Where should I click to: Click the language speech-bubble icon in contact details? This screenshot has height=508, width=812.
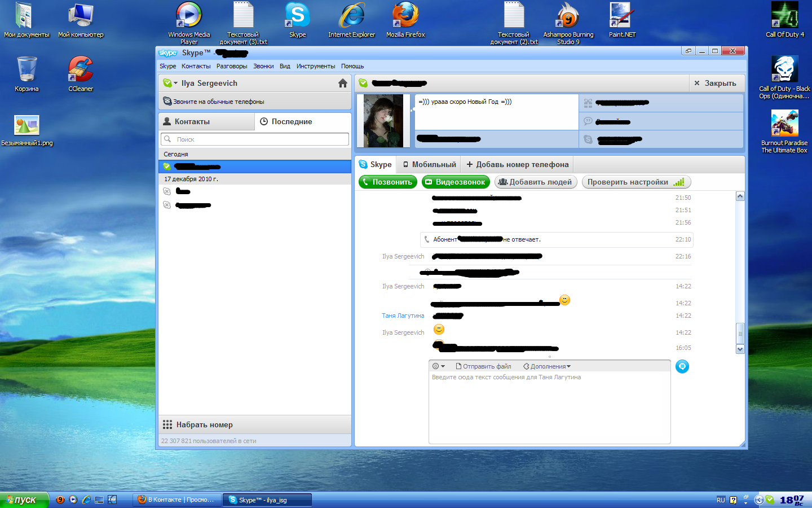588,121
